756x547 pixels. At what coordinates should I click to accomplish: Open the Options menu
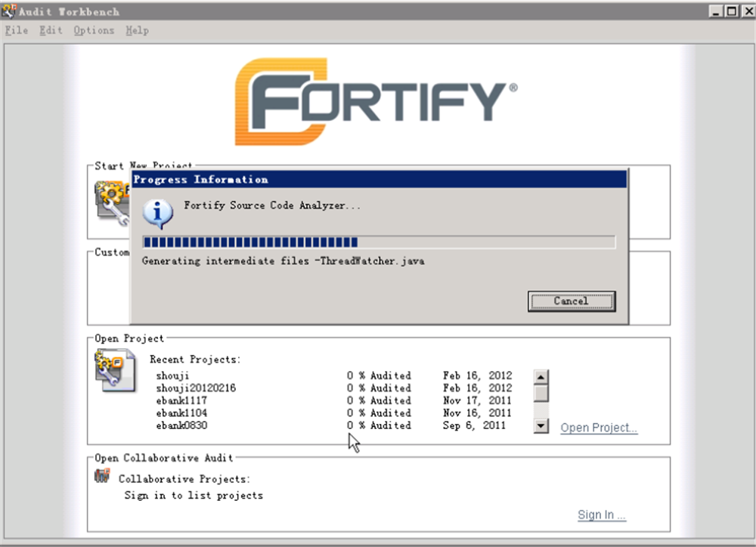coord(94,30)
